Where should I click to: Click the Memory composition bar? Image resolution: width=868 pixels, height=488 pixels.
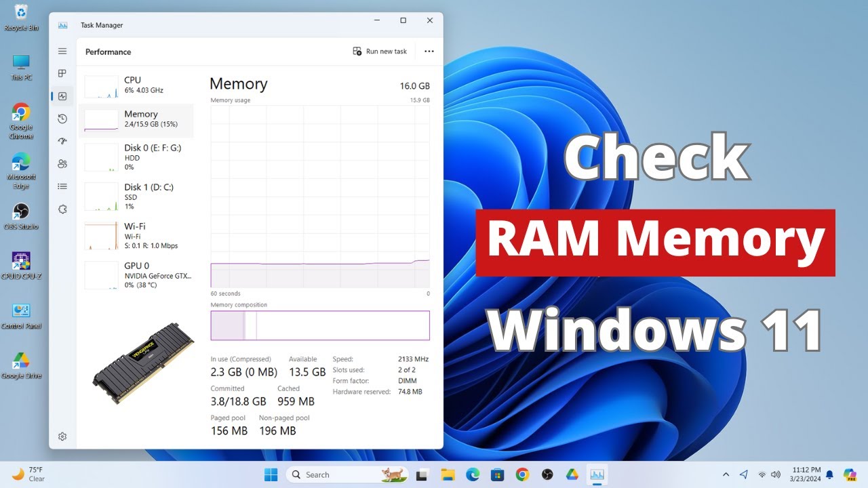point(320,325)
